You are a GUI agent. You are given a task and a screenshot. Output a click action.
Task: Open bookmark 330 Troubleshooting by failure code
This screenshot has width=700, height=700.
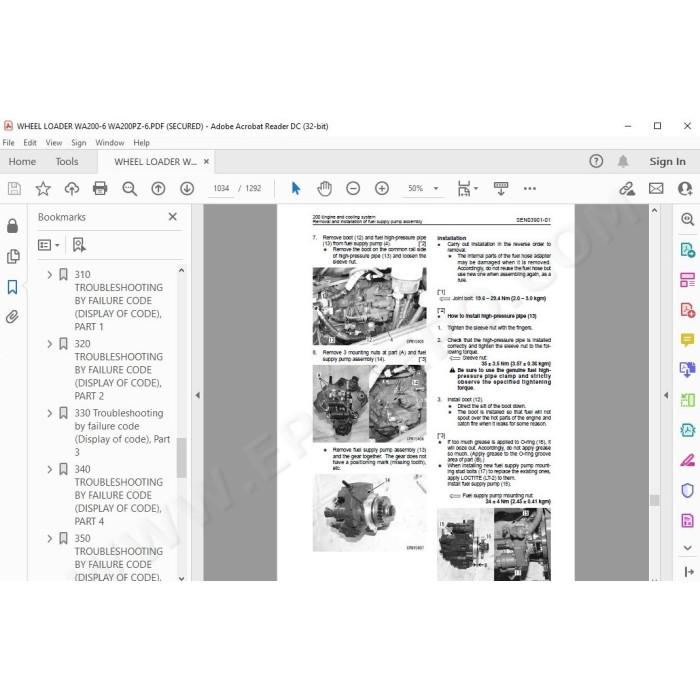click(122, 433)
